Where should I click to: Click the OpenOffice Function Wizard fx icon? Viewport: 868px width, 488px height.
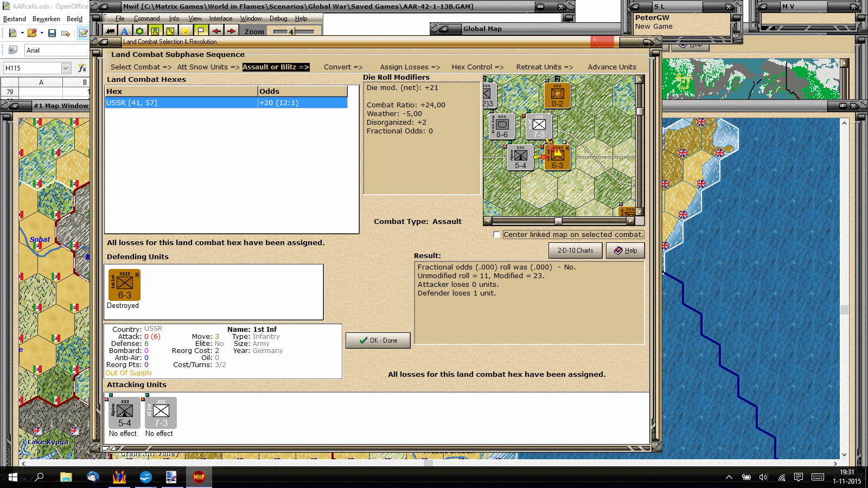pos(82,68)
